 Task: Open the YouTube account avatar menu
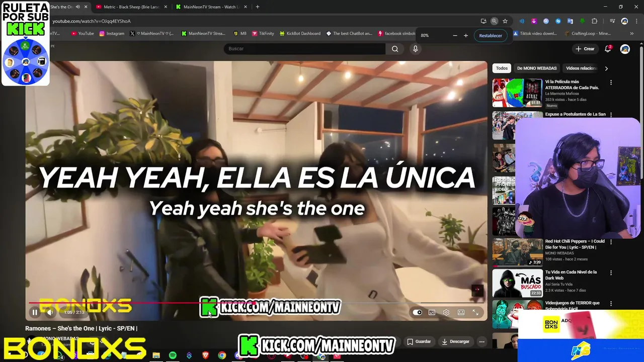coord(625,49)
